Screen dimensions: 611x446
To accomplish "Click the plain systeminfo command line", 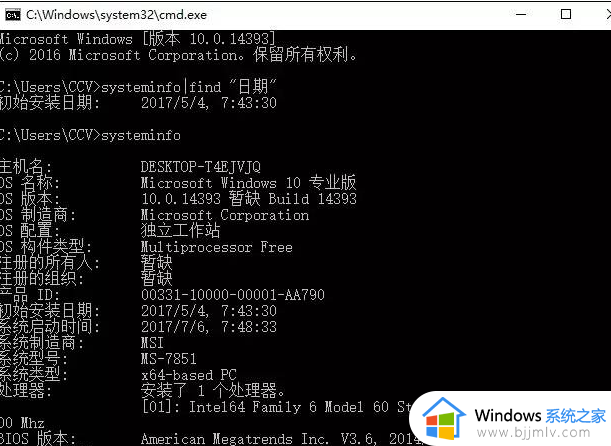I will coord(90,135).
